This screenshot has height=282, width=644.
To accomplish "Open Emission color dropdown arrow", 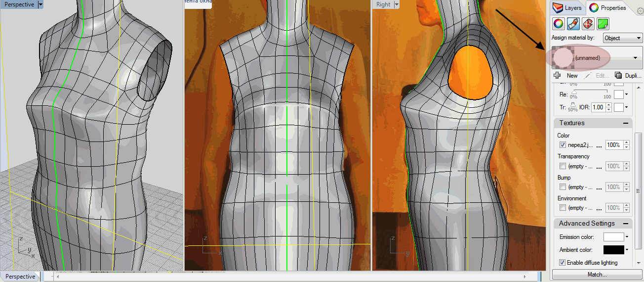I will pos(627,237).
